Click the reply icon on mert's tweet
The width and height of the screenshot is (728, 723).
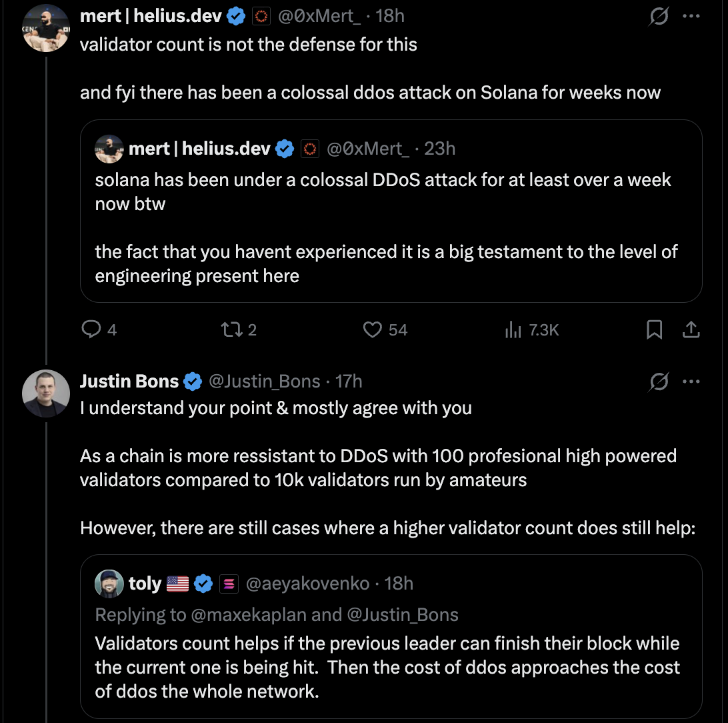pyautogui.click(x=91, y=329)
